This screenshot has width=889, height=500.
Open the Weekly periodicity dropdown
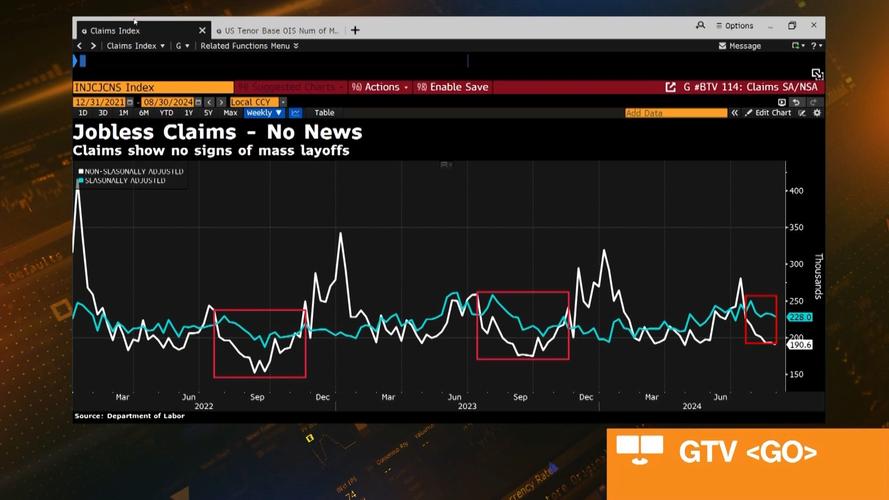point(264,113)
